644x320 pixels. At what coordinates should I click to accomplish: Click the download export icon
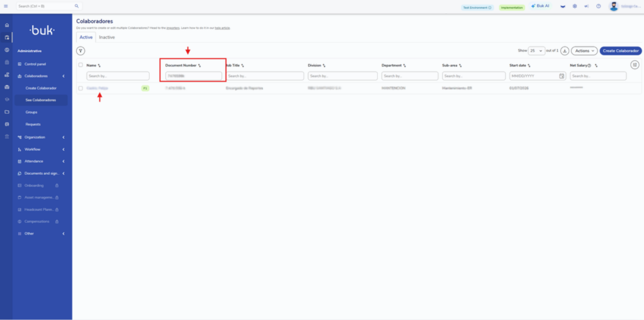[565, 51]
